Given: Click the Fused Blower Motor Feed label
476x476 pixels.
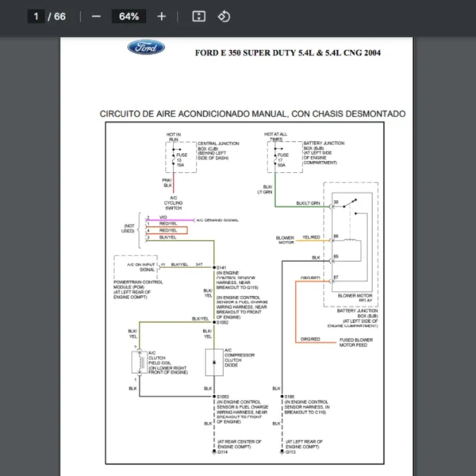Looking at the screenshot, I should click(357, 342).
